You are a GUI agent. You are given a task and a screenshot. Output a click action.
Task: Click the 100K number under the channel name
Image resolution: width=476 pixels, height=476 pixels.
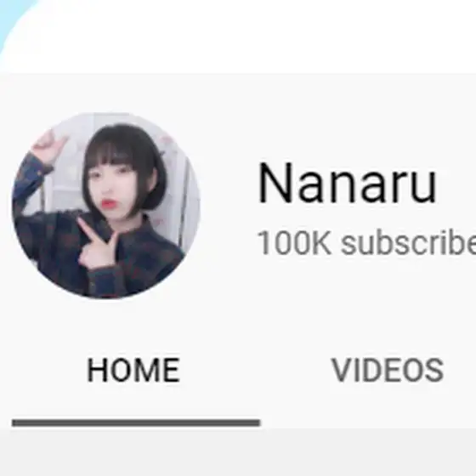point(294,243)
